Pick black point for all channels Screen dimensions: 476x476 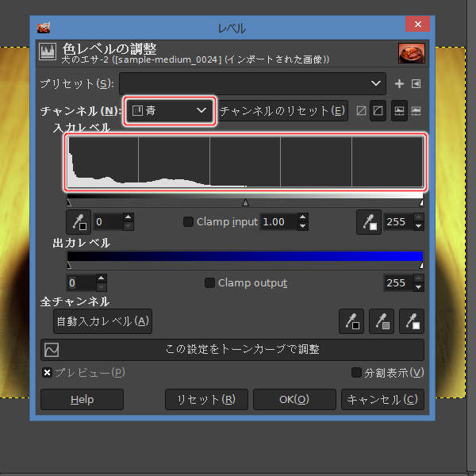(351, 321)
